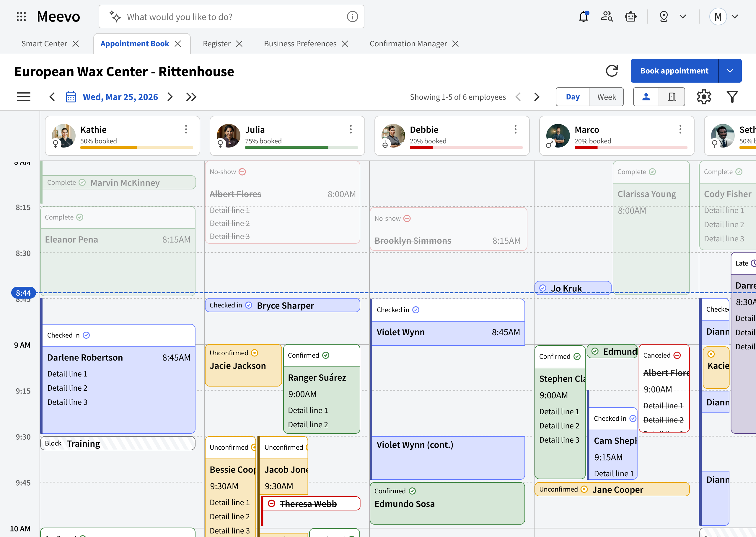The image size is (756, 537).
Task: Open Jacie Jackson unconfirmed appointment
Action: coord(244,365)
